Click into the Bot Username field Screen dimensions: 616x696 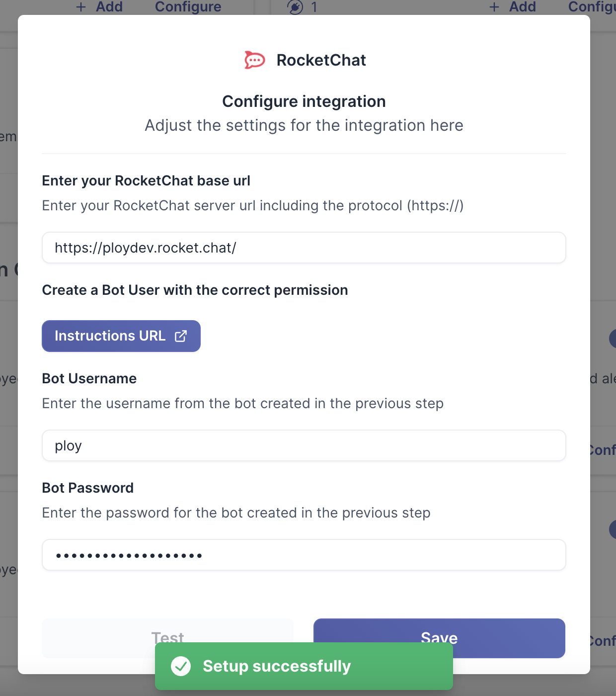304,445
